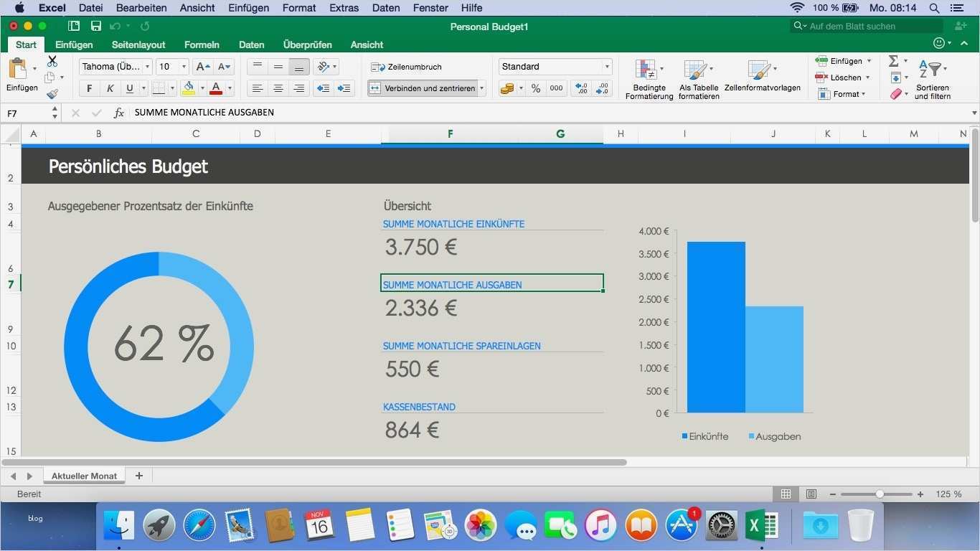Viewport: 980px width, 551px height.
Task: Click Als Tabelle formatieren
Action: (x=697, y=77)
